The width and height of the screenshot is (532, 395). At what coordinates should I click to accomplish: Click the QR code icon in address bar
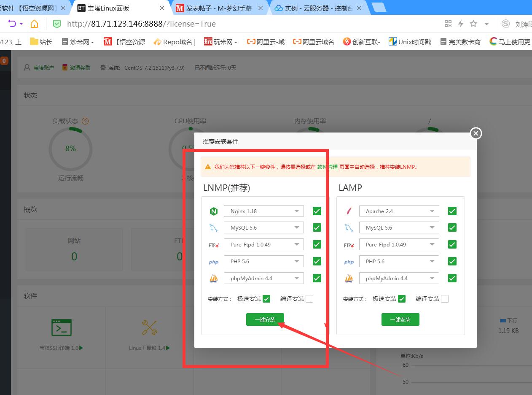pyautogui.click(x=448, y=24)
